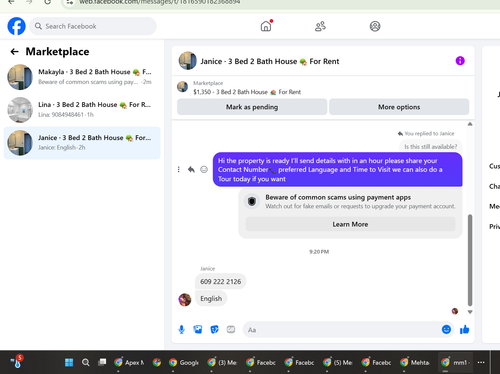
Task: Click the English message bubble
Action: [x=211, y=299]
